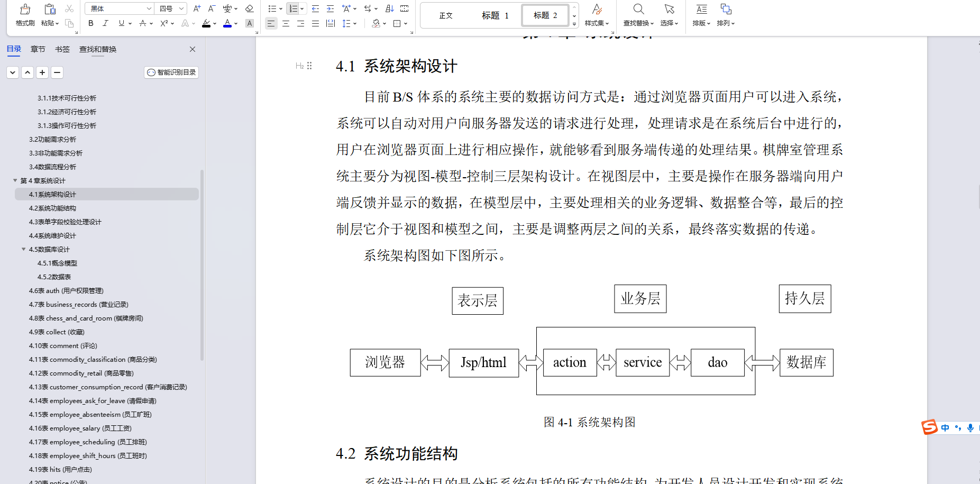Click the decrease indent icon

(315, 8)
